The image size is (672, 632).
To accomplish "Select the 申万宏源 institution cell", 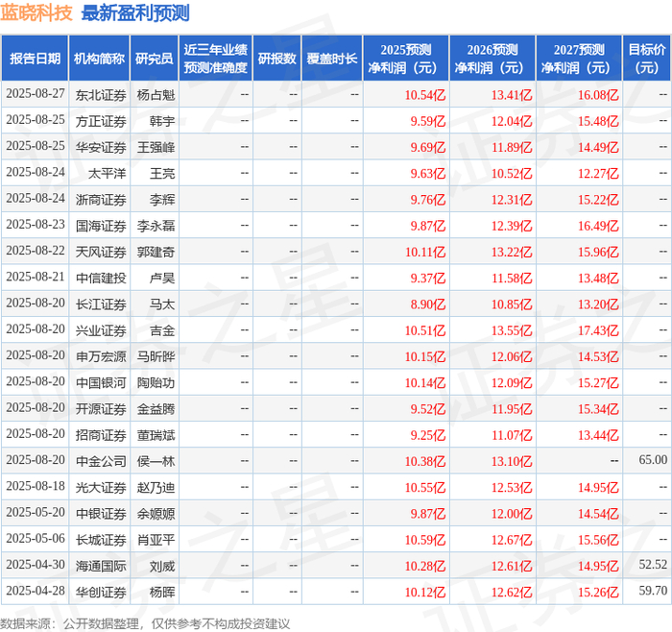I will pyautogui.click(x=101, y=356).
